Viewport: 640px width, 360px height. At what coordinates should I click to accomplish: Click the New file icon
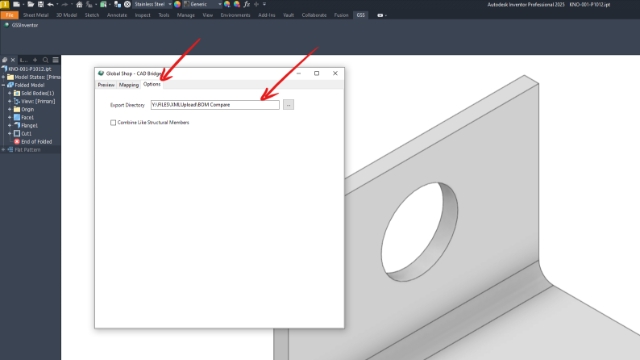(16, 4)
